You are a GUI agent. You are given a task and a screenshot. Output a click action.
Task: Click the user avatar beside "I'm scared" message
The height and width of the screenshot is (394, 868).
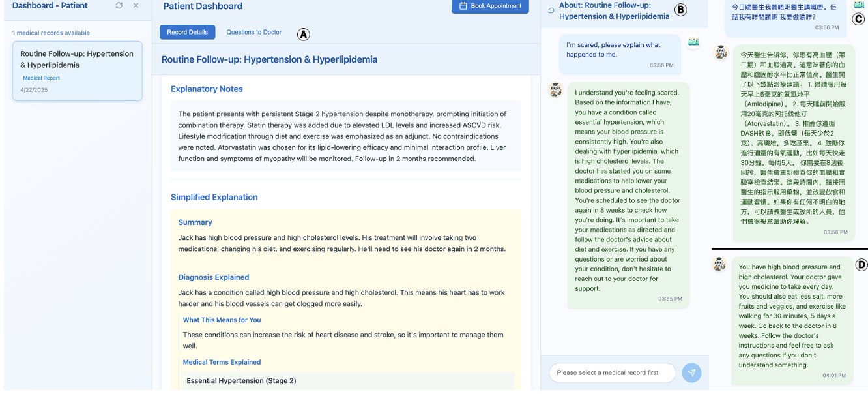[x=693, y=42]
